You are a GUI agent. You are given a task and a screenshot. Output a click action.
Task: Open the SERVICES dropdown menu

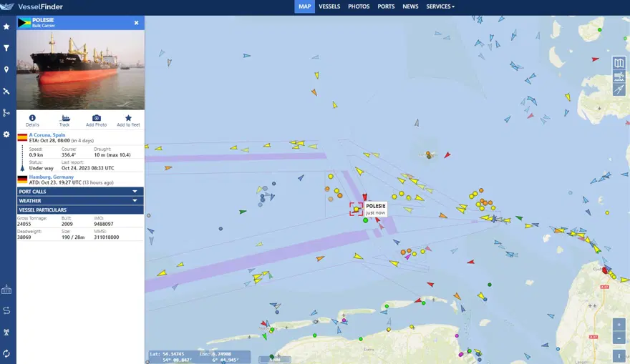(440, 6)
